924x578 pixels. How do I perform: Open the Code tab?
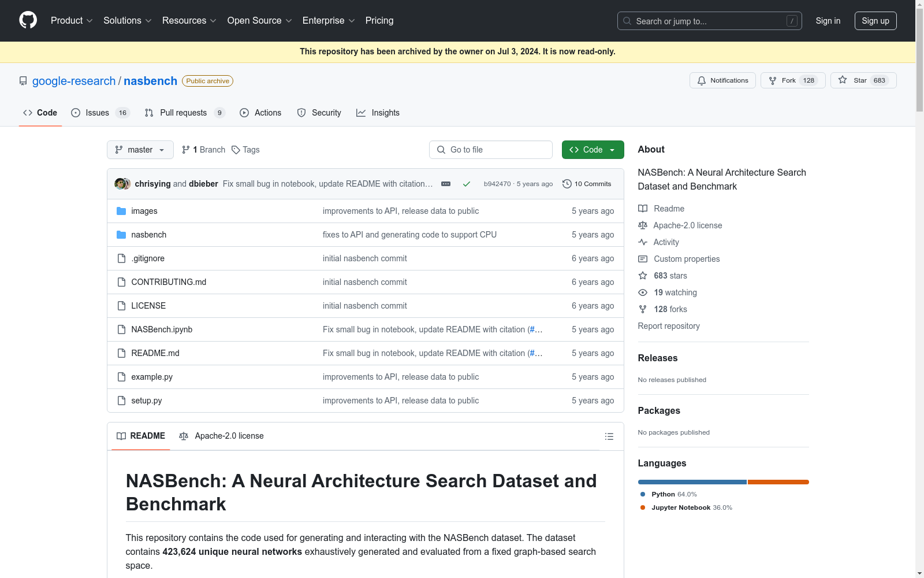[x=40, y=113]
